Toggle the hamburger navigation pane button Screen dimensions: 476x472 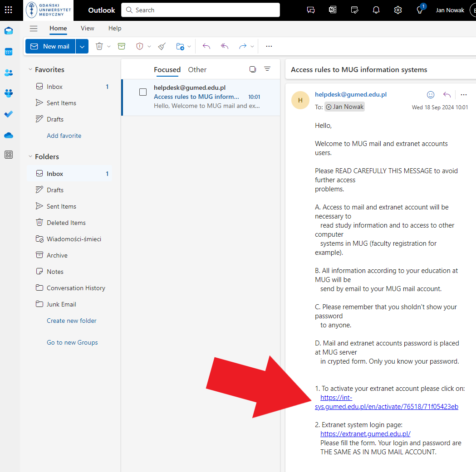coord(34,29)
